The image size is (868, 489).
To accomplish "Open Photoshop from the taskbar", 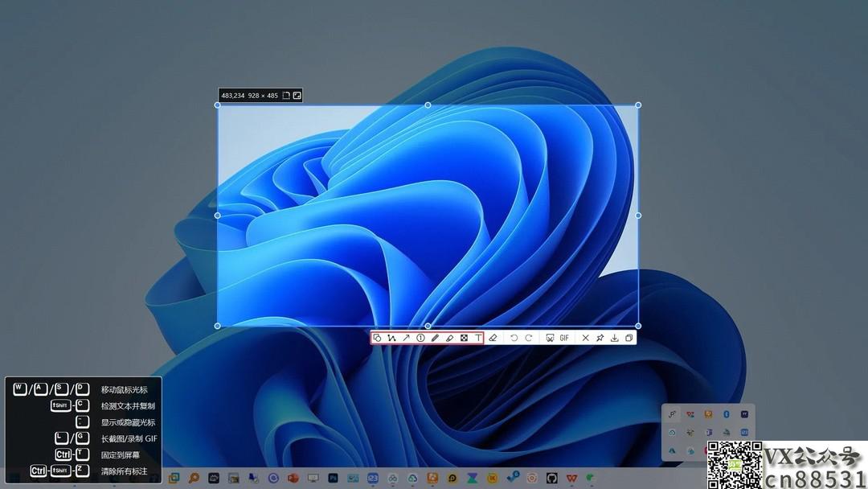I will coord(333,478).
